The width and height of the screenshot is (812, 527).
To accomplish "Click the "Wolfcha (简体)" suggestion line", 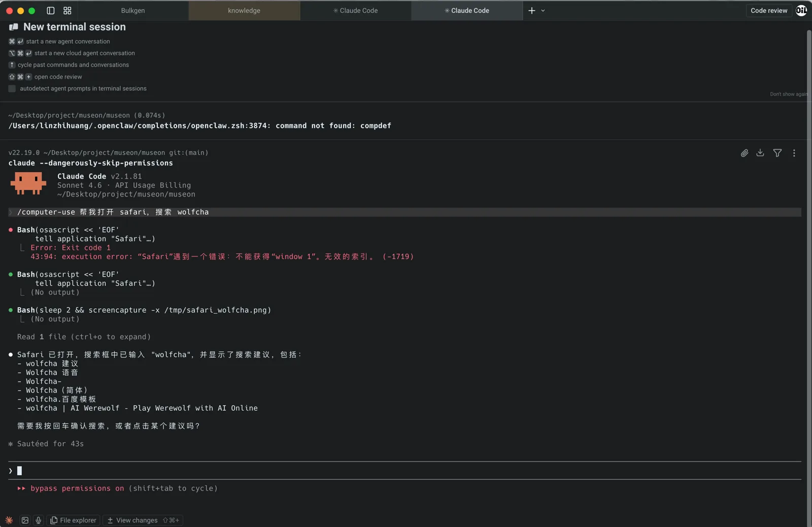I will point(57,390).
